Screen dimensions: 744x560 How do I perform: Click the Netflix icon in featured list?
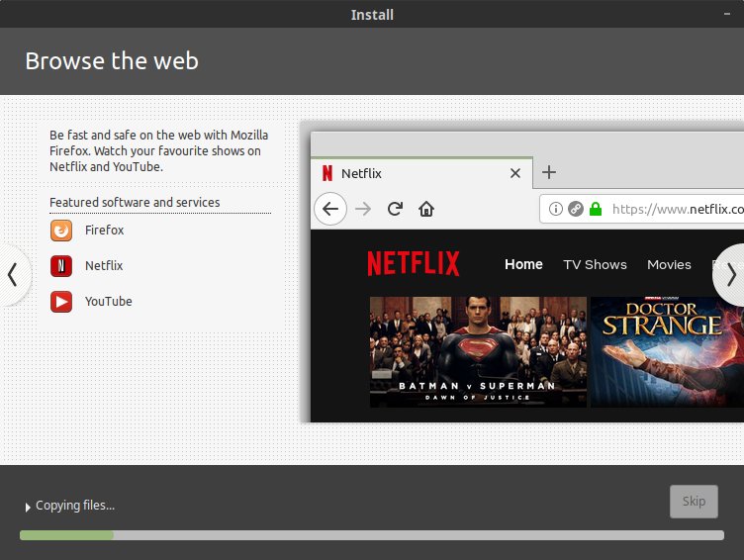click(61, 266)
